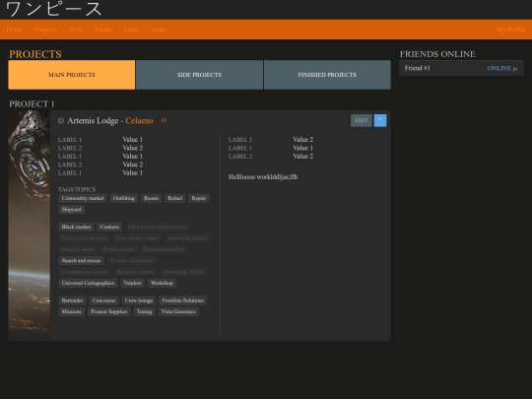Viewport: 532px width, 399px height.
Task: Select the Vista Genomics tag
Action: pos(178,311)
